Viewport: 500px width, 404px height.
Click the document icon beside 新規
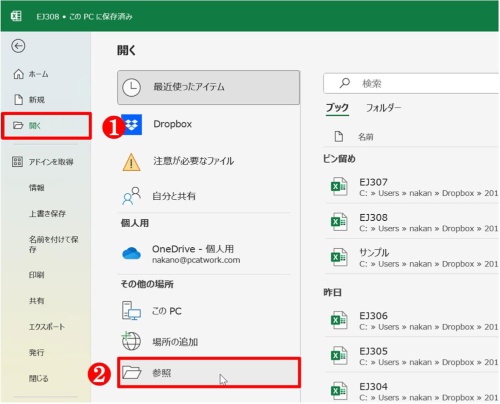click(x=18, y=99)
